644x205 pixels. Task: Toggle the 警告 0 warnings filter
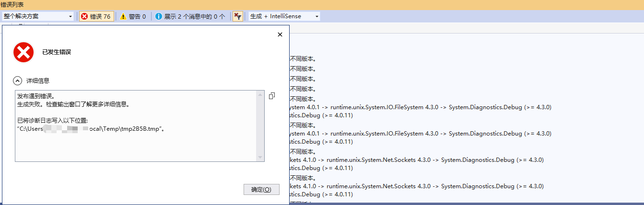click(x=133, y=16)
